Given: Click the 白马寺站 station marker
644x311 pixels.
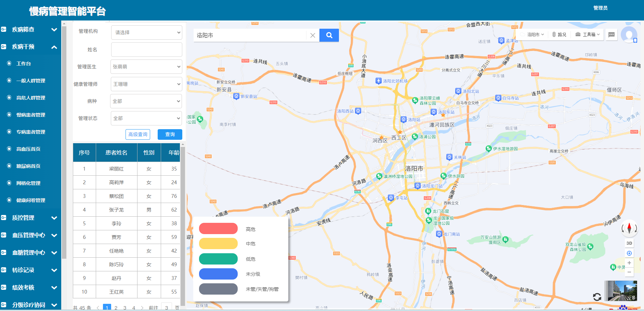Looking at the screenshot, I should pos(498,98).
